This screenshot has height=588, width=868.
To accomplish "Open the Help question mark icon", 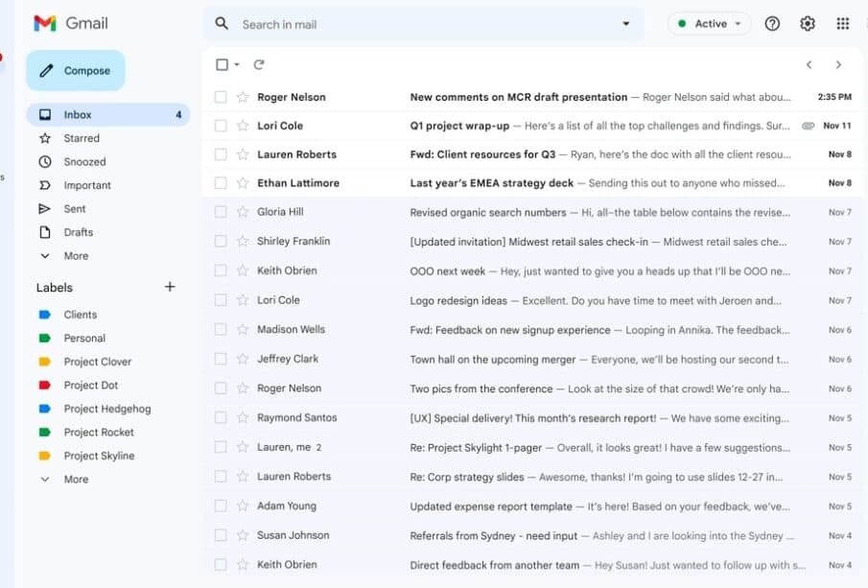I will tap(772, 24).
